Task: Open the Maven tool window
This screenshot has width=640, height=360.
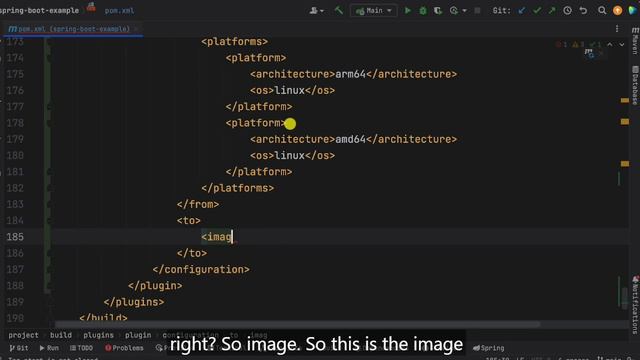Action: [635, 41]
